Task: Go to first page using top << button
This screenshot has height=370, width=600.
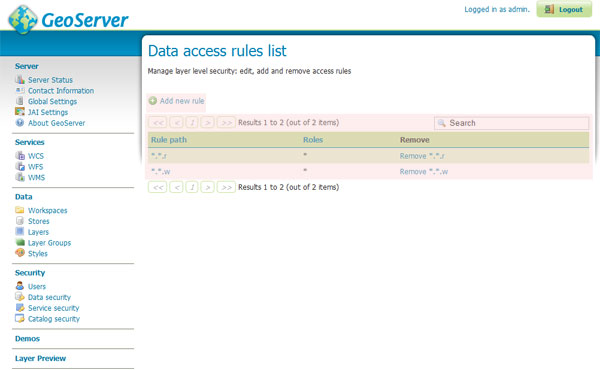Action: click(x=158, y=122)
